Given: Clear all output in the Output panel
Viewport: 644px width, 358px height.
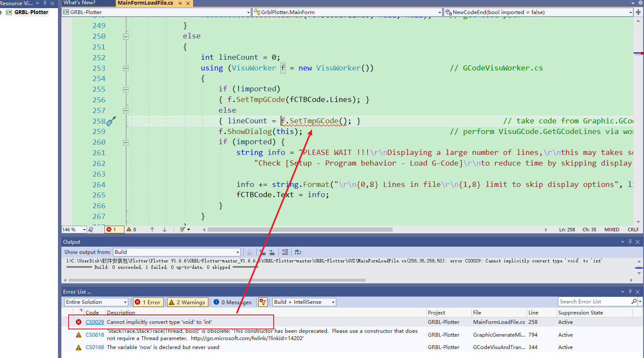Looking at the screenshot, I should tap(285, 252).
